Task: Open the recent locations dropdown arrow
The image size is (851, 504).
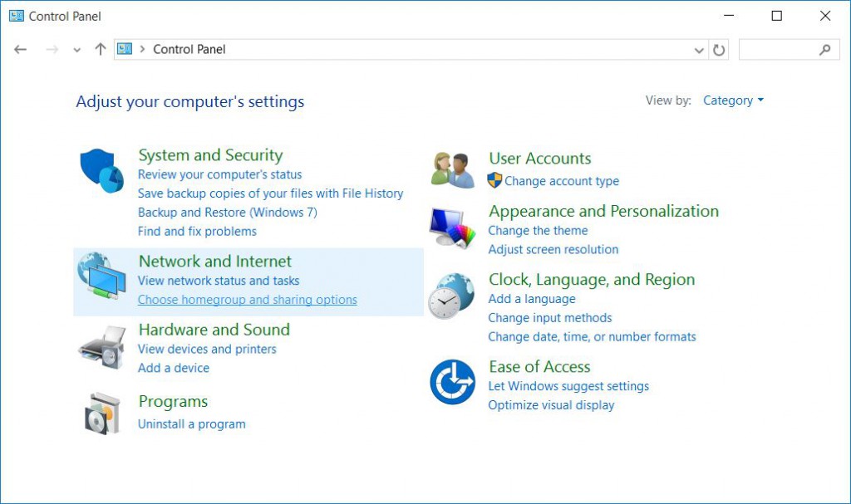Action: pyautogui.click(x=77, y=50)
